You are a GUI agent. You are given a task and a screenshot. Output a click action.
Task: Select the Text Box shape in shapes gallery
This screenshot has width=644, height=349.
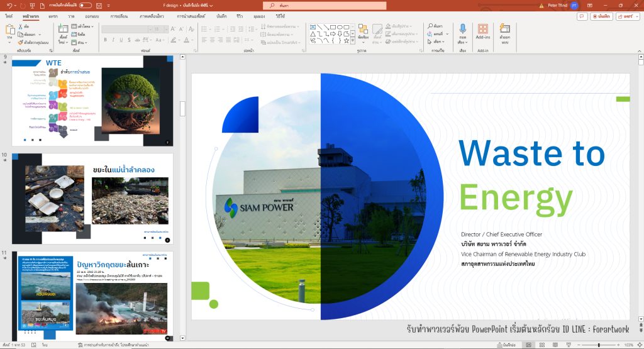point(313,27)
